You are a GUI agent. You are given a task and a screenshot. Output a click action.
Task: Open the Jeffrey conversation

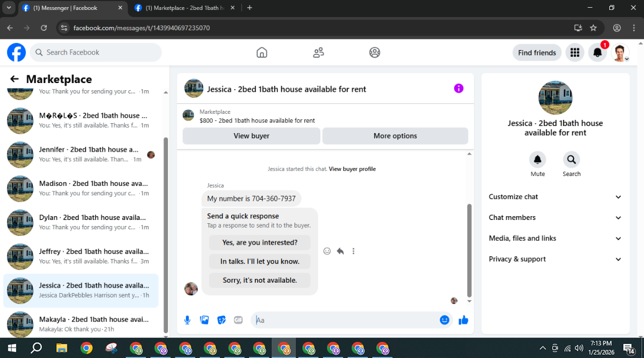point(81,257)
